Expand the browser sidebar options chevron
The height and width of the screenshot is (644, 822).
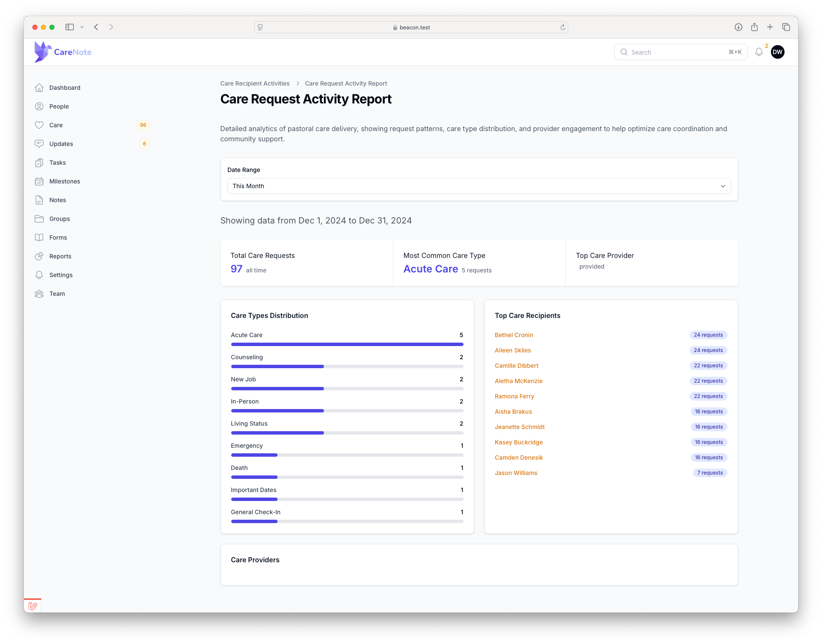82,27
